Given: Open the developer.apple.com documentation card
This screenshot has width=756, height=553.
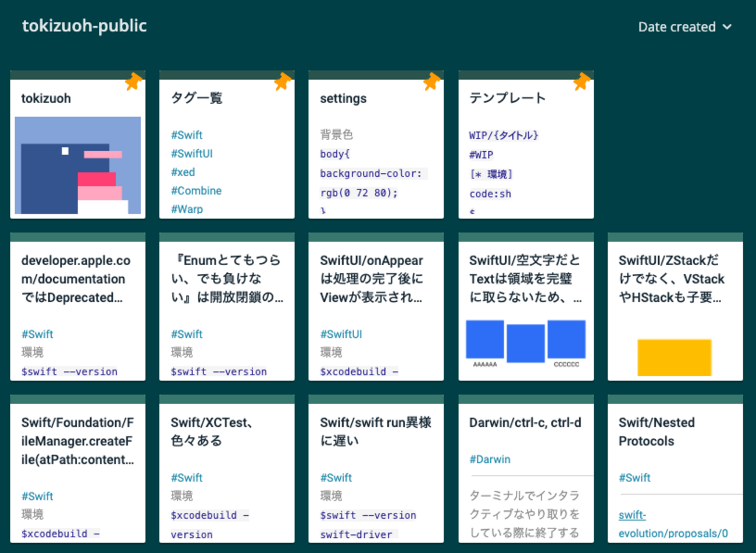Looking at the screenshot, I should (x=76, y=279).
